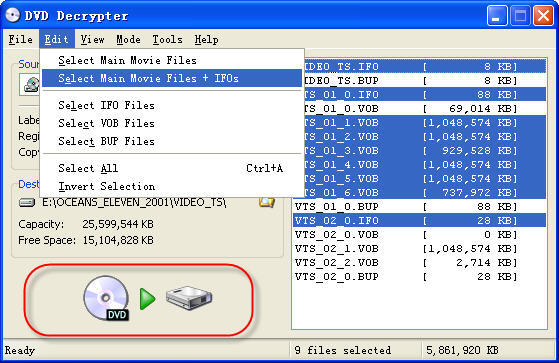
Task: Open the Help menu
Action: [x=206, y=39]
